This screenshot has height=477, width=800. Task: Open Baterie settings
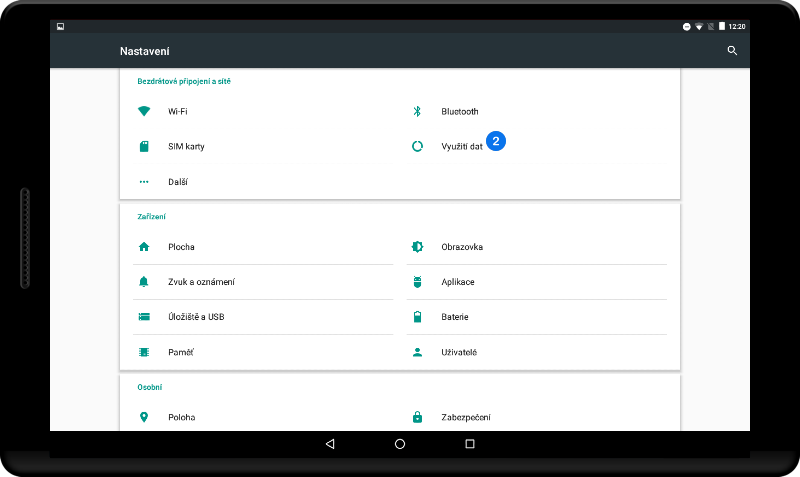(537, 317)
